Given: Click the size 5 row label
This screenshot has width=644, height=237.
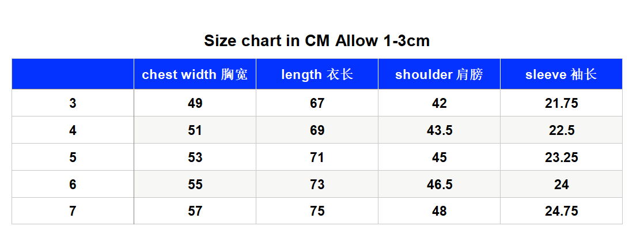Looking at the screenshot, I should coord(73,157).
